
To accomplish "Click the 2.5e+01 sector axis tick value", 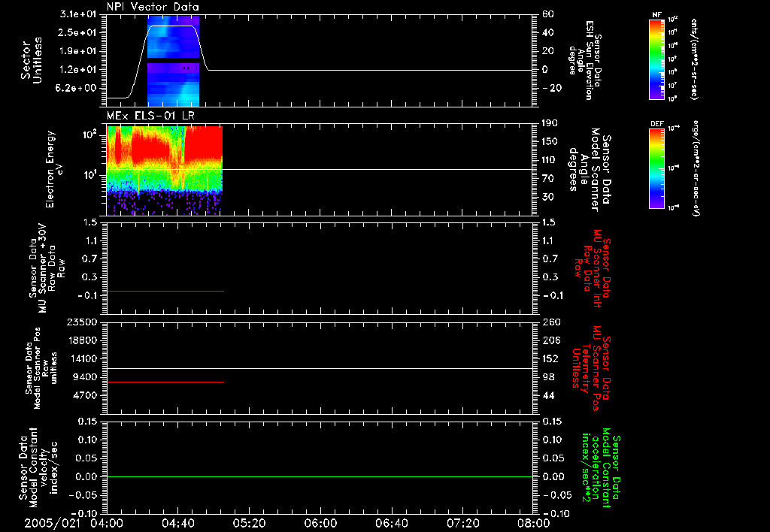I will pos(77,32).
